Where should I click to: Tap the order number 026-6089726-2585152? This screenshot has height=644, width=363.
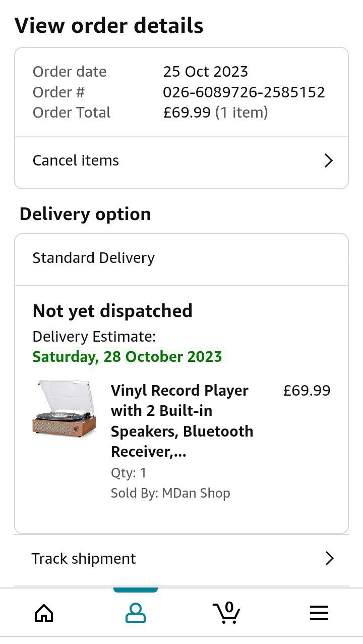point(244,92)
